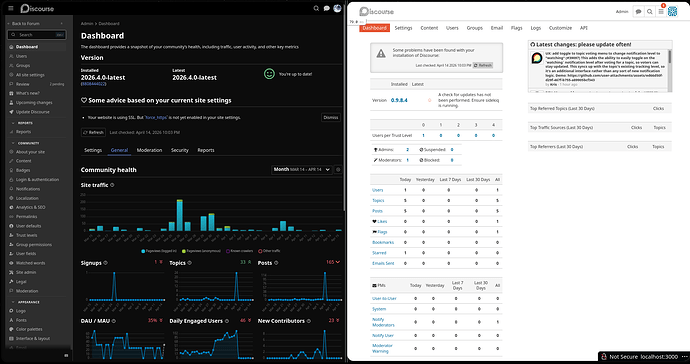This screenshot has height=364, width=690.
Task: Click the smiley up-to-date icon in Version section
Action: [269, 74]
